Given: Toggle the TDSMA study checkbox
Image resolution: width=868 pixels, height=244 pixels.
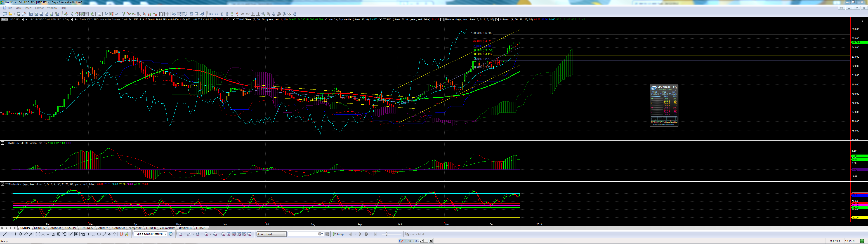Looking at the screenshot, I should [380, 20].
